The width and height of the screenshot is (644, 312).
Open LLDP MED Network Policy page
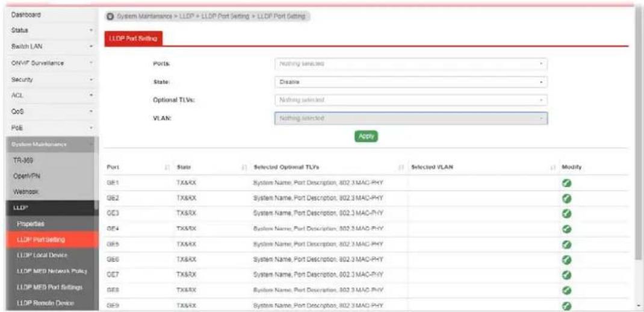52,271
